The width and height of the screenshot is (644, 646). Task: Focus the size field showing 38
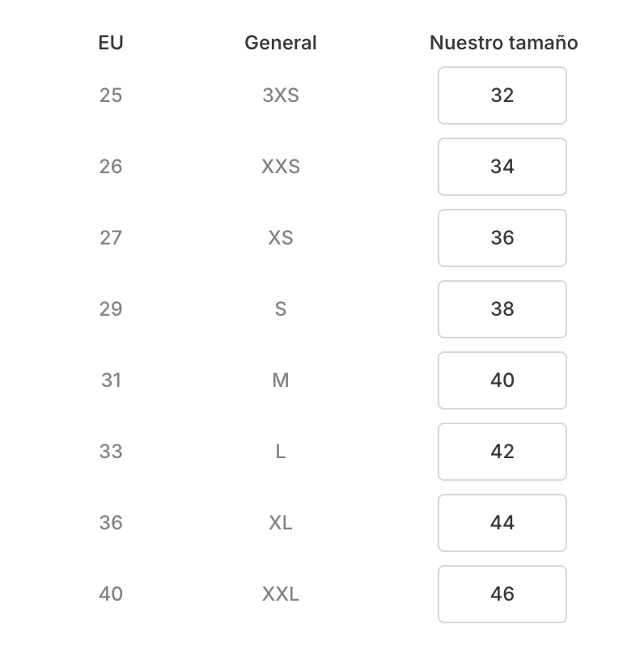coord(502,309)
